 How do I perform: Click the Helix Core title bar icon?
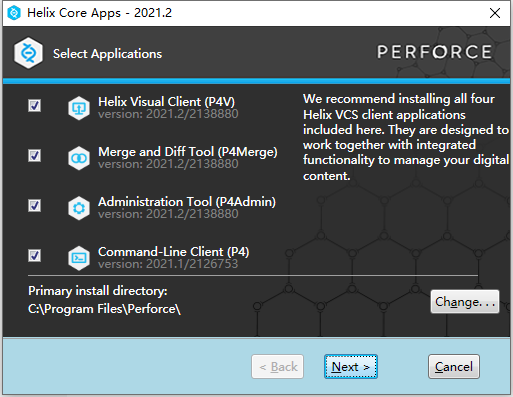pyautogui.click(x=14, y=13)
